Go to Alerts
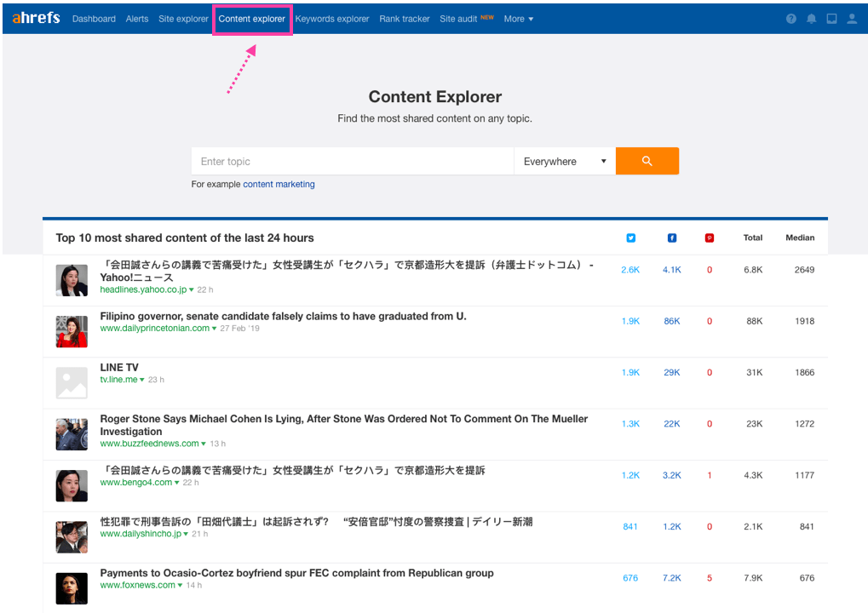868x613 pixels. (x=137, y=19)
